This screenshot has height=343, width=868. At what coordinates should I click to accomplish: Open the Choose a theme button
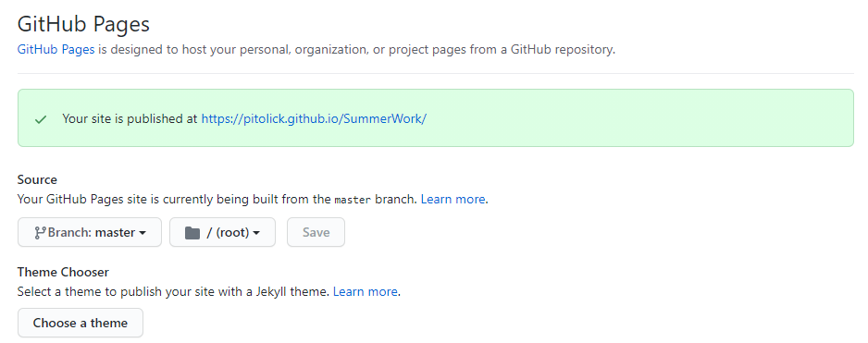pos(81,323)
